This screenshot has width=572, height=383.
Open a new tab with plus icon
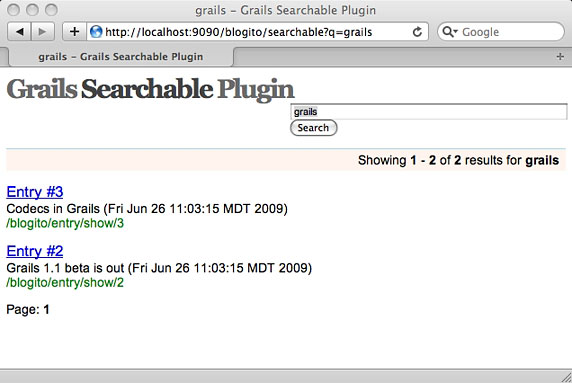560,57
